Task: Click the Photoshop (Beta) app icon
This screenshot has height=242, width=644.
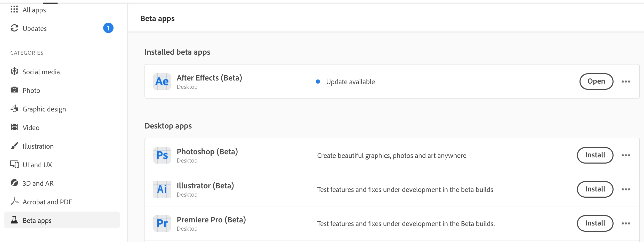Action: [162, 155]
